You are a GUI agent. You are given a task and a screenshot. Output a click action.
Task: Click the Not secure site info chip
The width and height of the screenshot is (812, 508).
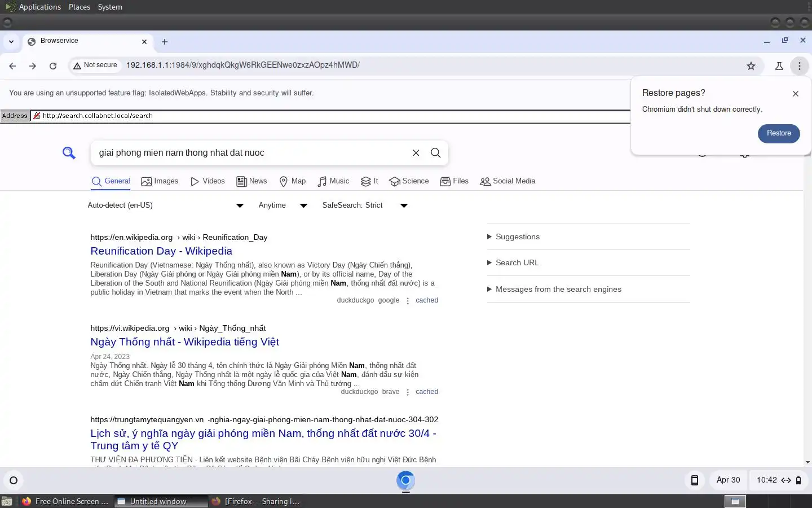click(x=95, y=65)
